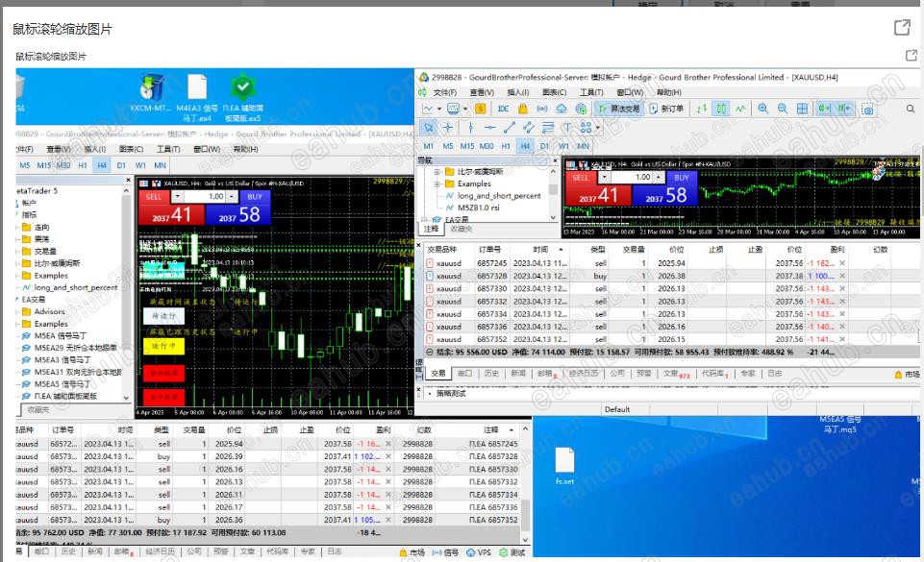Click the search magnifier in right MT5 window
Viewport: 924px width, 562px height.
tap(910, 109)
